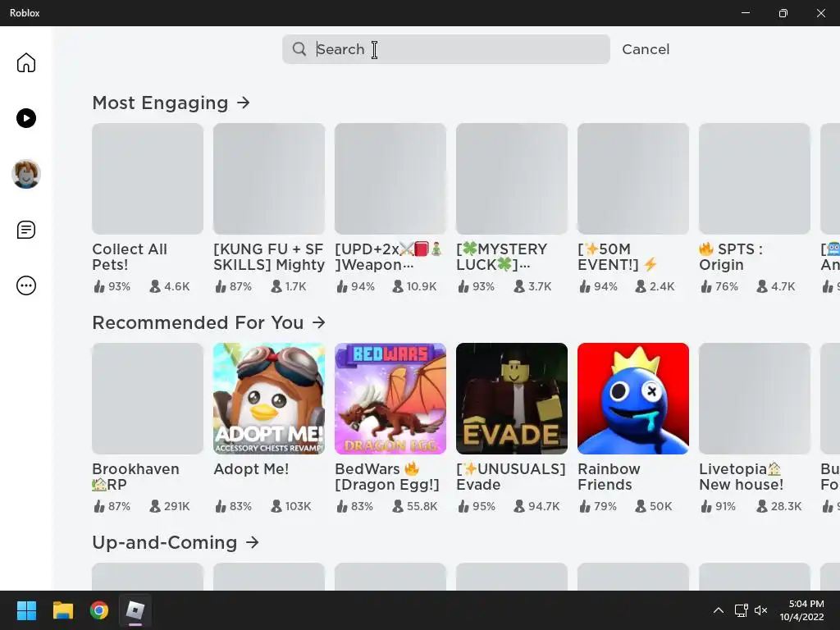
Task: Click inside the Search input field
Action: point(445,49)
